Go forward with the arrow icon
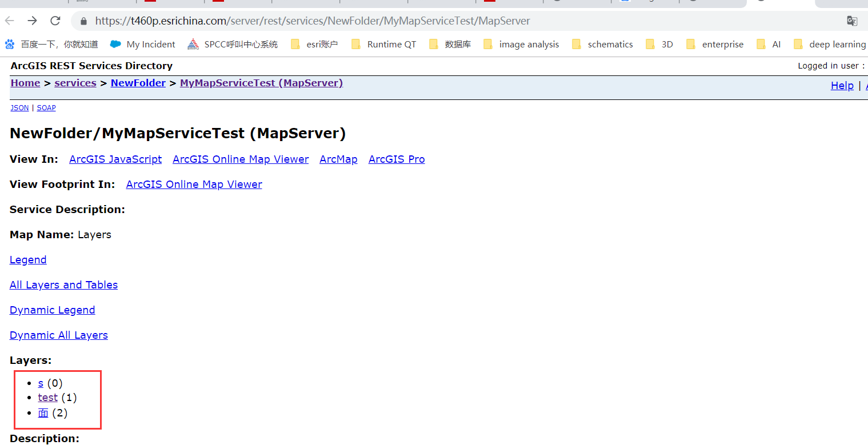 pos(33,21)
